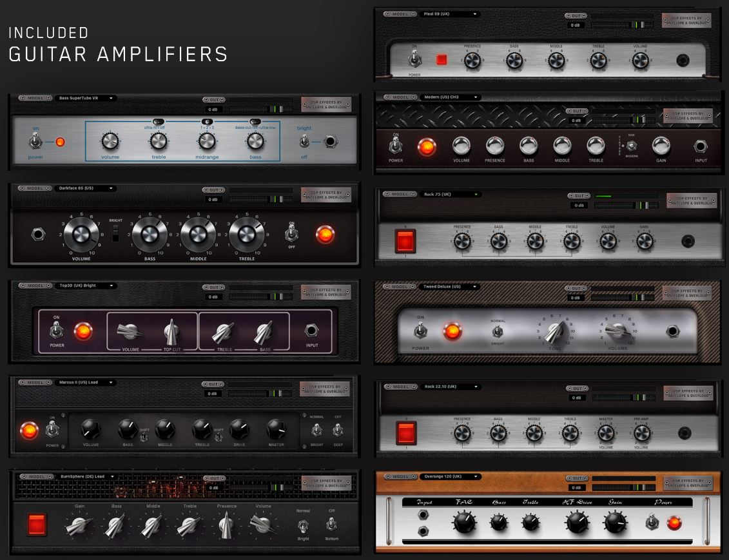Flip the Top30 power switch
729x560 pixels.
pos(56,331)
